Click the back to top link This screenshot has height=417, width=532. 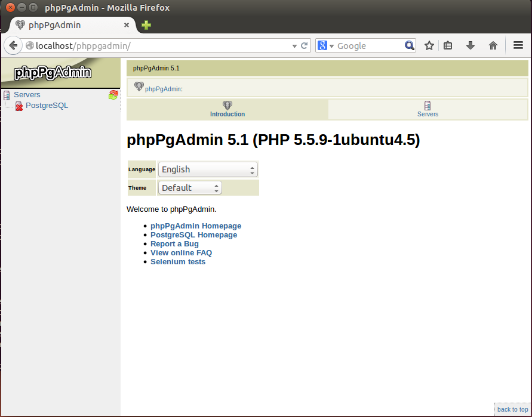click(512, 409)
